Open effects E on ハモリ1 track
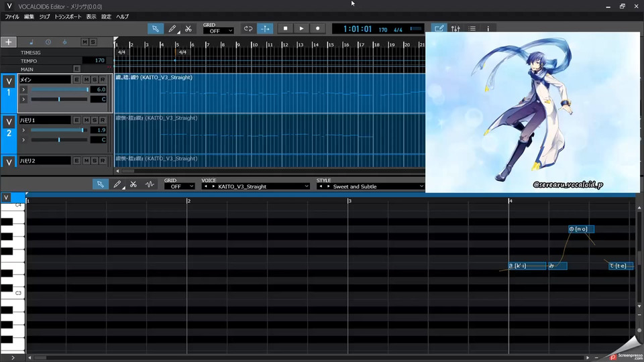The width and height of the screenshot is (644, 362). click(76, 120)
